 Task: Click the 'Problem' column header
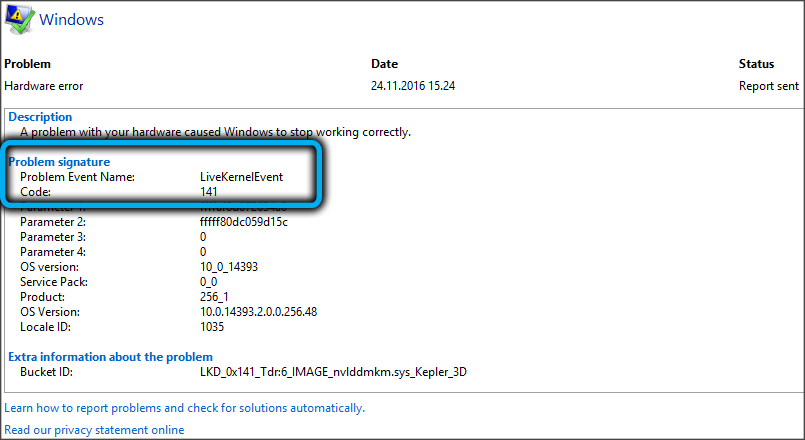[27, 64]
